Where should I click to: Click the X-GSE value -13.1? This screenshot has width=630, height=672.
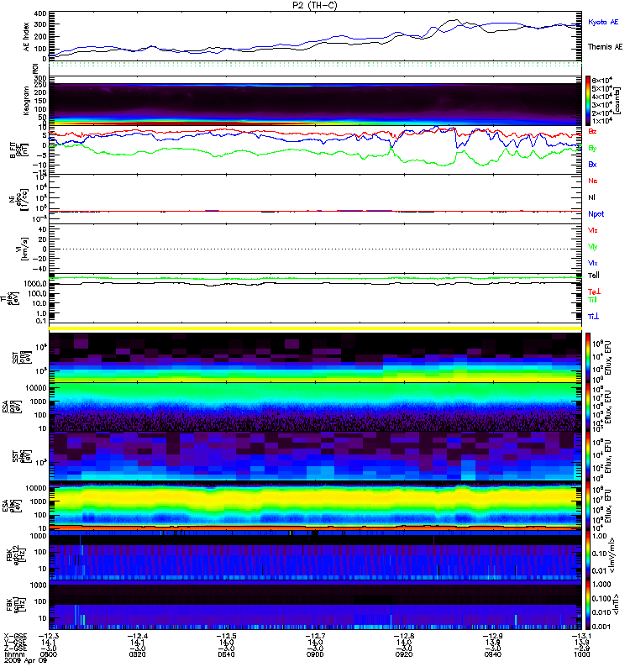(x=581, y=636)
